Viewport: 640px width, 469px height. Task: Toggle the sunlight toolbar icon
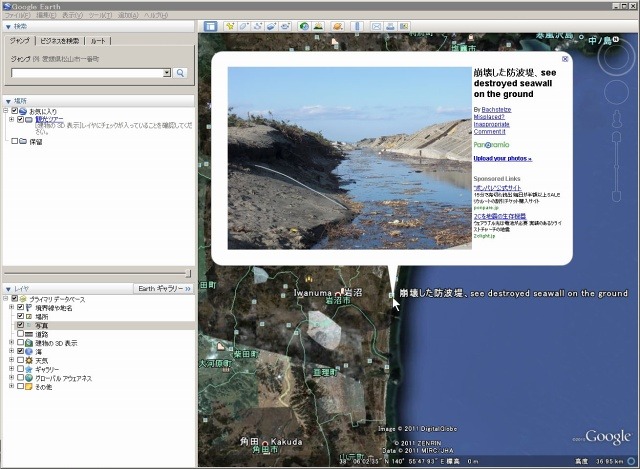coord(318,27)
